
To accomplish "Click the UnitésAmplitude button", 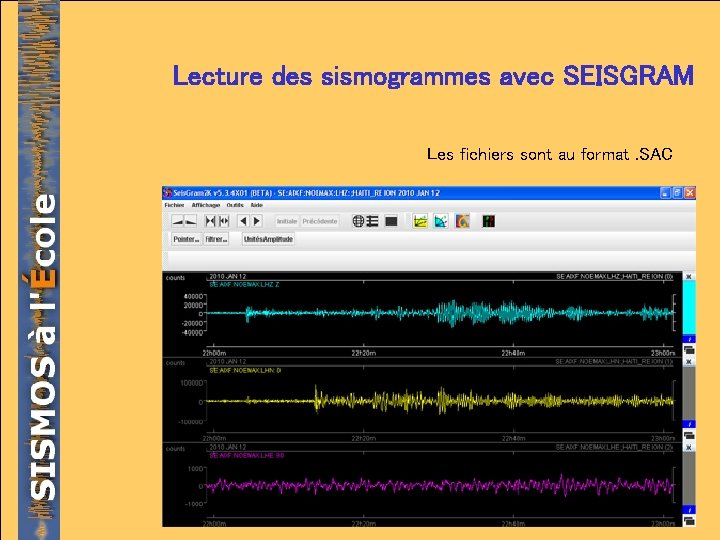I will pyautogui.click(x=268, y=239).
